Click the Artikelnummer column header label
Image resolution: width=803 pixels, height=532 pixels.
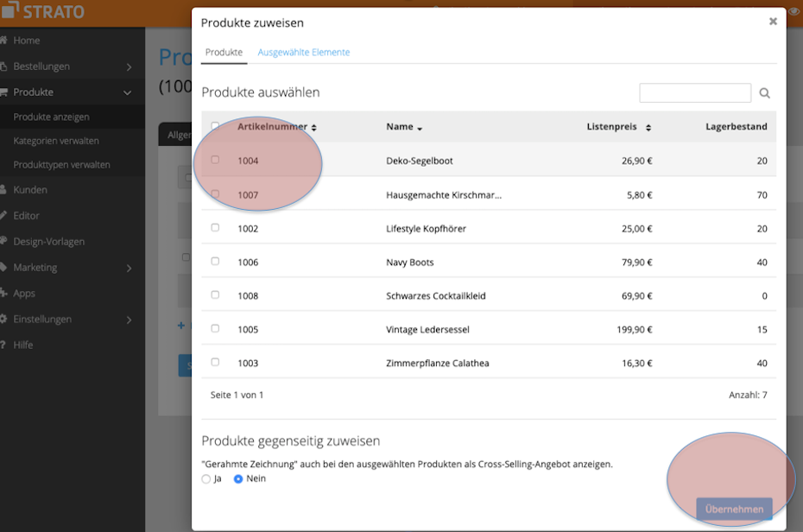coord(273,126)
